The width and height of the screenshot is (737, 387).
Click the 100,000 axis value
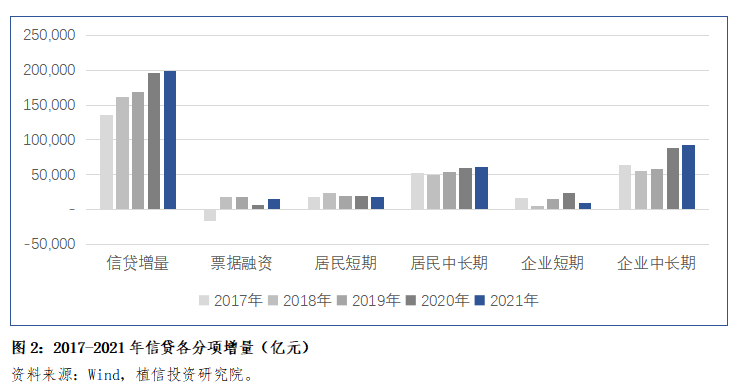click(x=49, y=140)
